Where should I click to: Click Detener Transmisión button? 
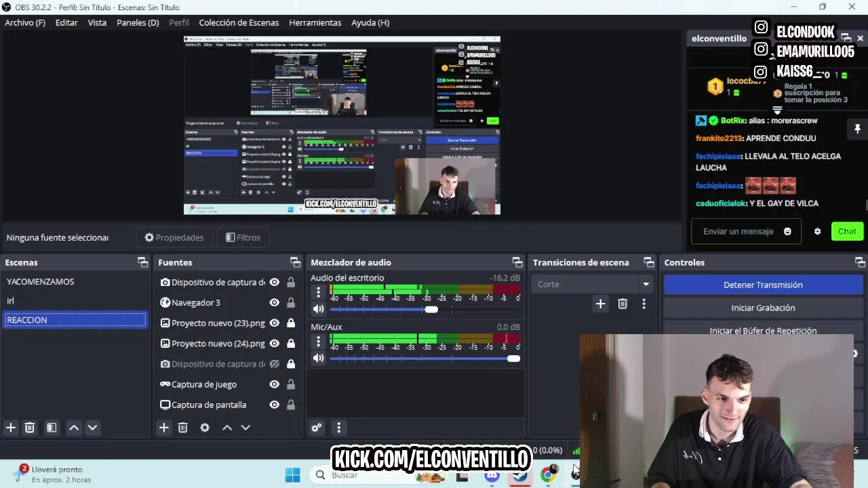click(x=763, y=285)
